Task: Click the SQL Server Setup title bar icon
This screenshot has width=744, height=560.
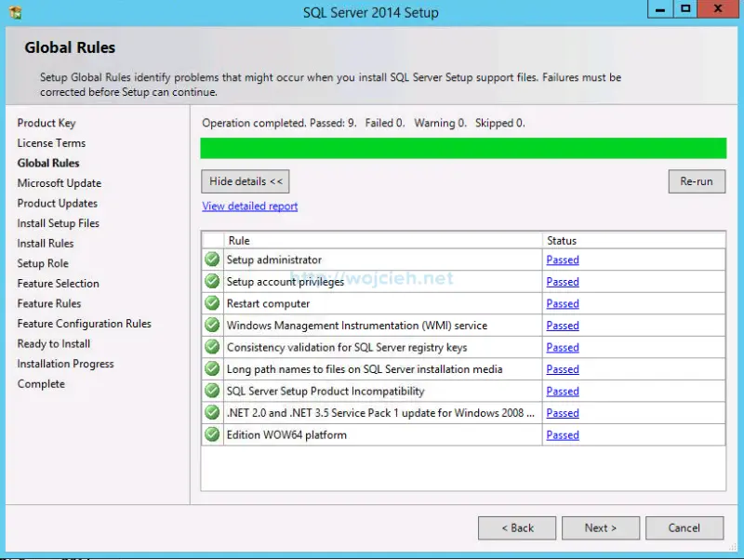Action: [13, 11]
